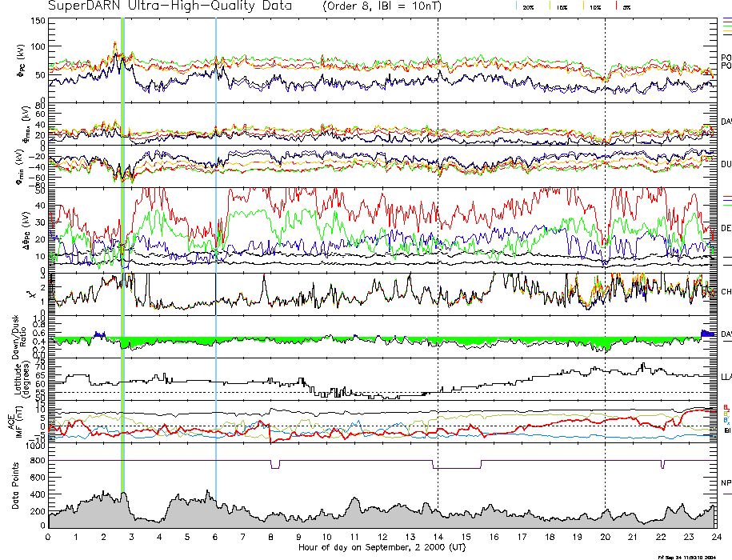Click the hour 24 tick label
Viewport: 732px width, 560px height.
(x=716, y=537)
